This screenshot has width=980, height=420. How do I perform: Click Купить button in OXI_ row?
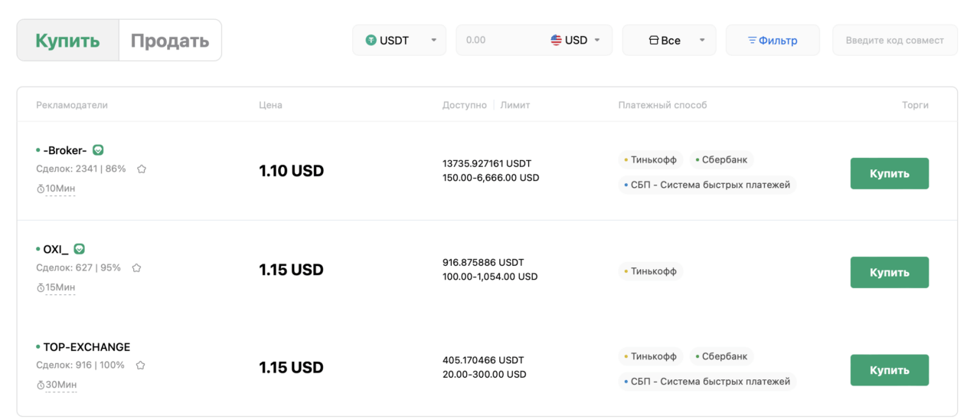(x=889, y=272)
